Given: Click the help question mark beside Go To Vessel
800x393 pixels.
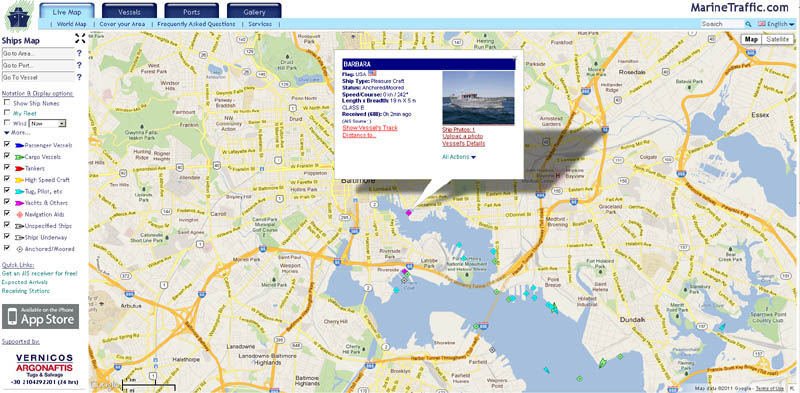Looking at the screenshot, I should [x=79, y=78].
